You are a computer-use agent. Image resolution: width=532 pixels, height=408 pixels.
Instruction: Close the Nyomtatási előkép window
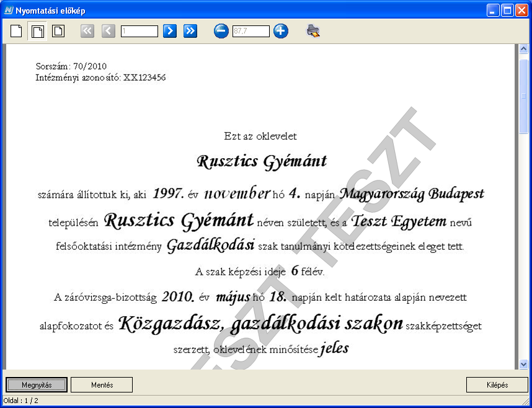click(x=521, y=11)
